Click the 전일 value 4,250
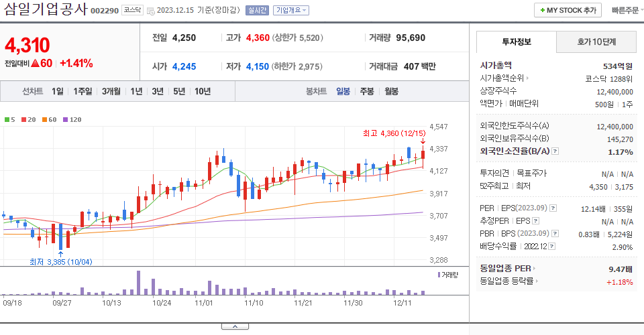This screenshot has height=335, width=644. pyautogui.click(x=184, y=38)
